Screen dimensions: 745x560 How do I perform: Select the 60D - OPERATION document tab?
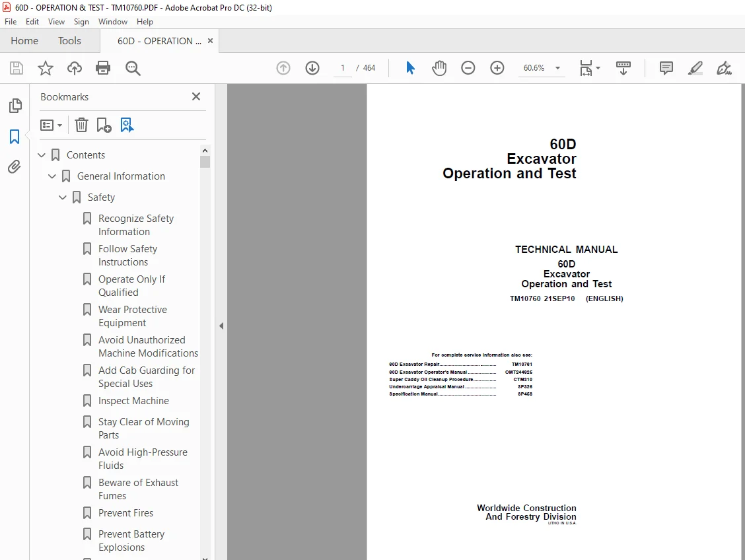point(159,41)
